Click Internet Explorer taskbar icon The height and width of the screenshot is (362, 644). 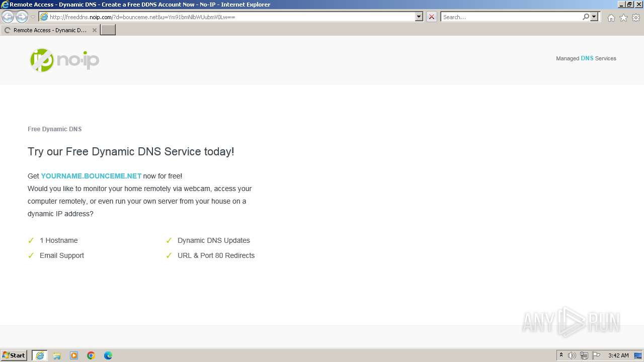click(x=40, y=355)
